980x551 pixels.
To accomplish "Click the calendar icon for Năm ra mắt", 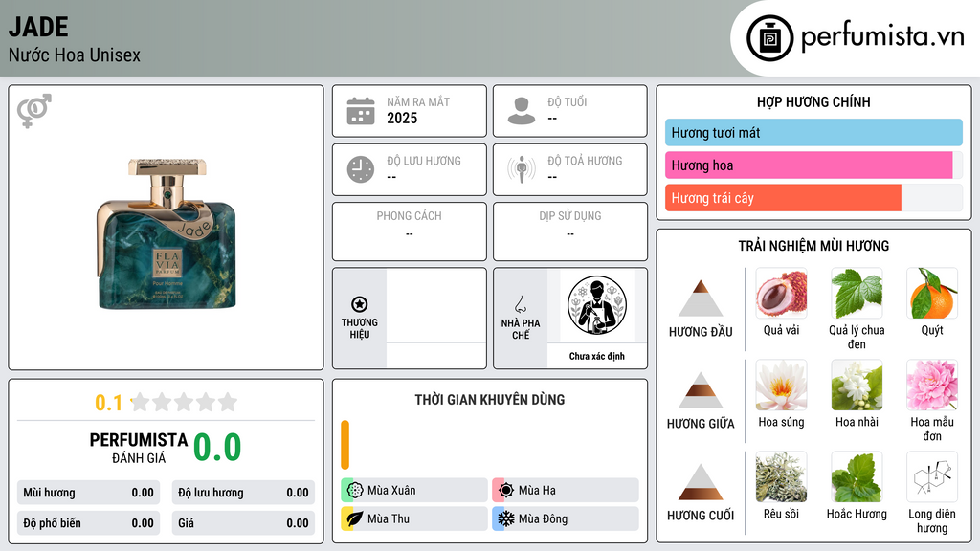I will 361,111.
